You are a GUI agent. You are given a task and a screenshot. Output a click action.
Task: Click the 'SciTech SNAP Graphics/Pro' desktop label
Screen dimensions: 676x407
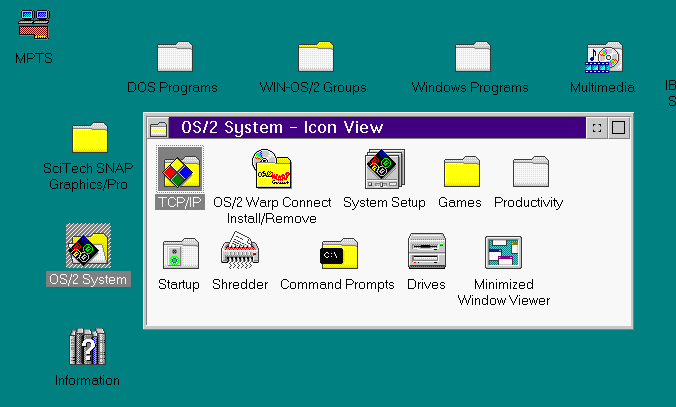coord(88,176)
